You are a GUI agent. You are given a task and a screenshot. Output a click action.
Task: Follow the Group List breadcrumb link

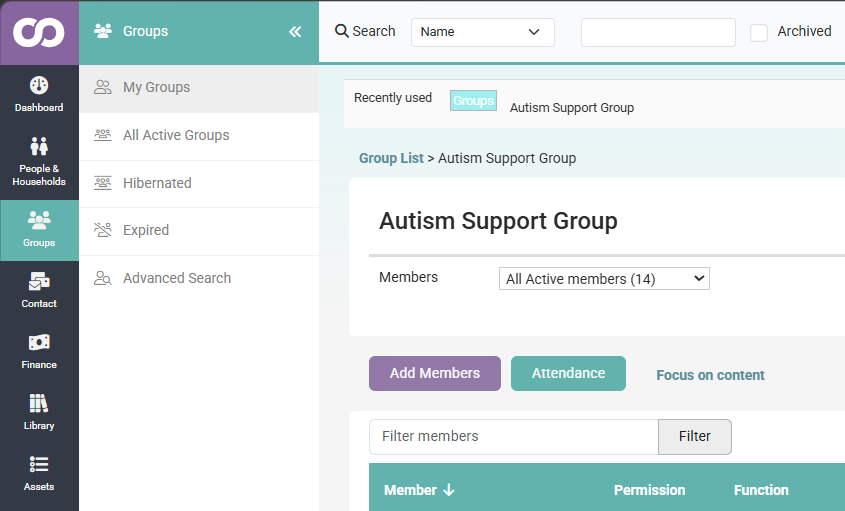pos(391,158)
